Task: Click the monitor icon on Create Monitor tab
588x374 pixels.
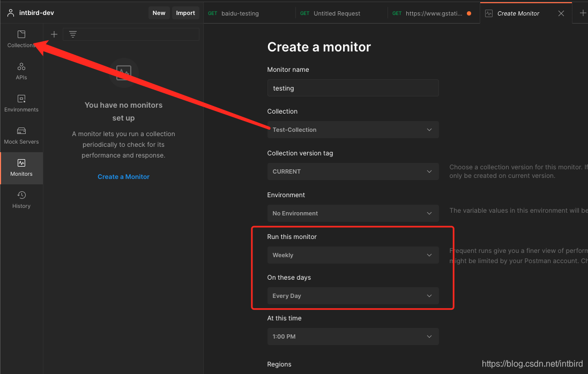Action: 489,13
